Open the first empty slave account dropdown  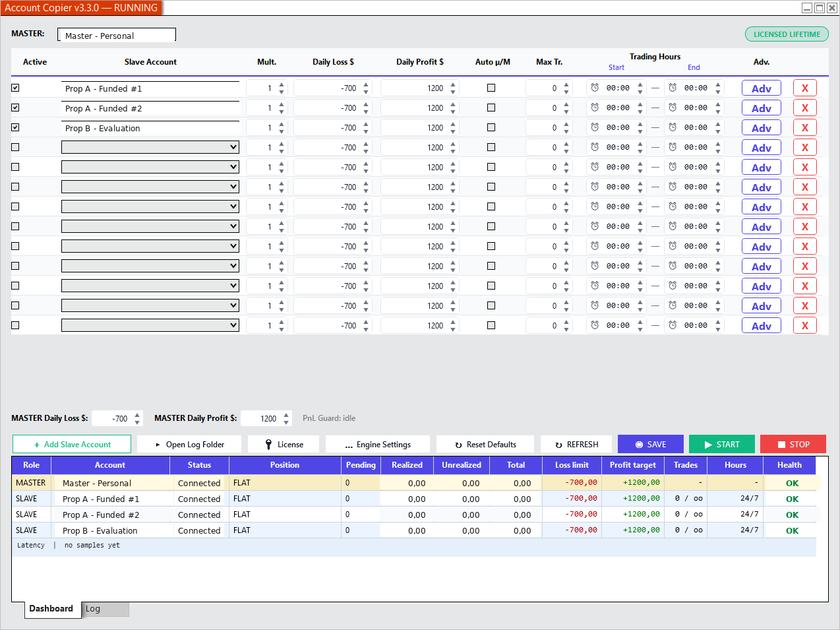(150, 147)
